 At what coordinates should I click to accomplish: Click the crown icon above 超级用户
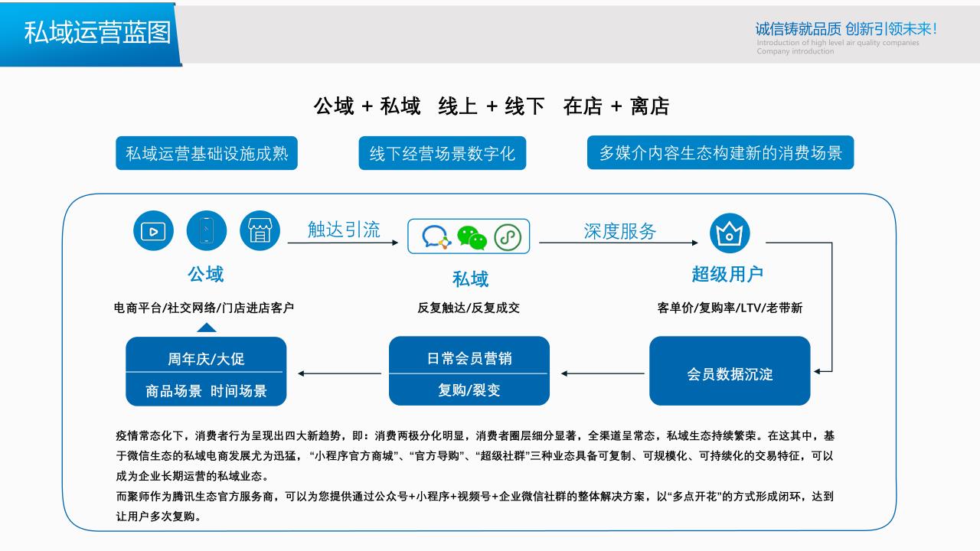pyautogui.click(x=730, y=234)
